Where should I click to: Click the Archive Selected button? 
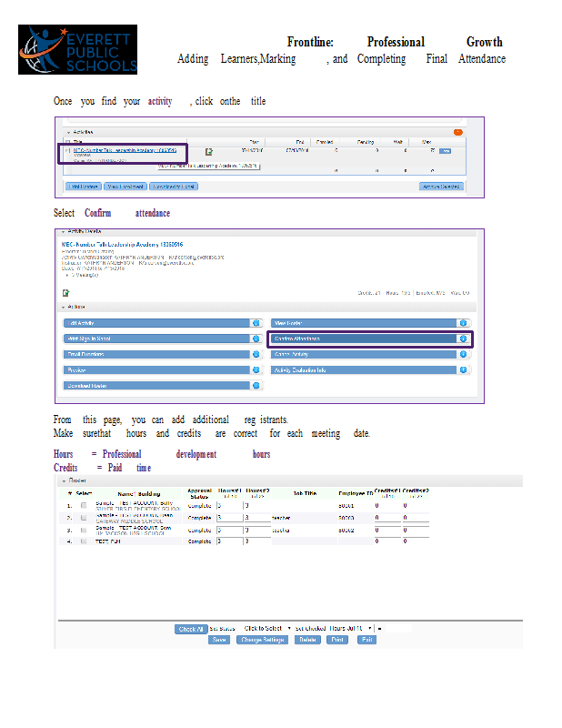(x=441, y=187)
